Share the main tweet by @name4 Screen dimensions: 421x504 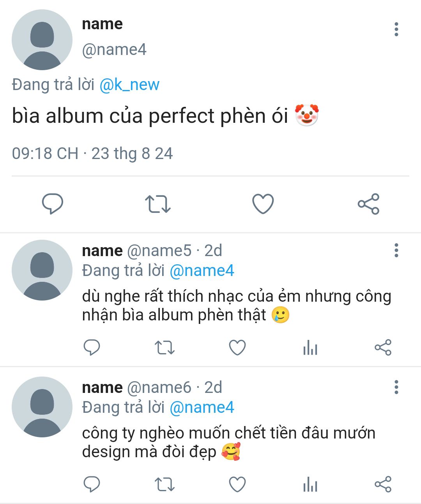pyautogui.click(x=368, y=204)
